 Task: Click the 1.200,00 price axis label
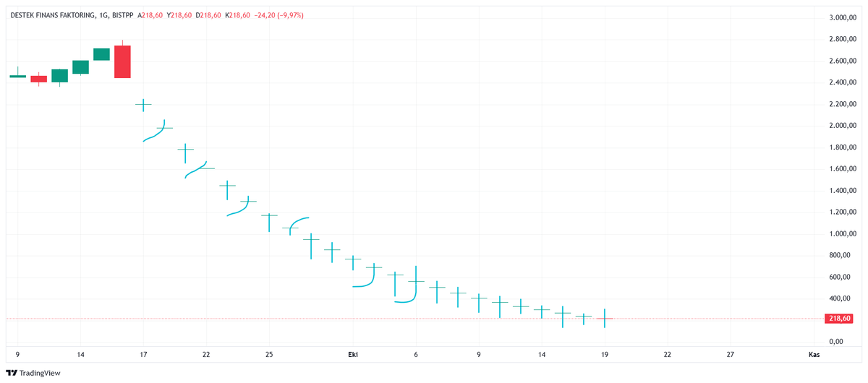[x=843, y=212]
